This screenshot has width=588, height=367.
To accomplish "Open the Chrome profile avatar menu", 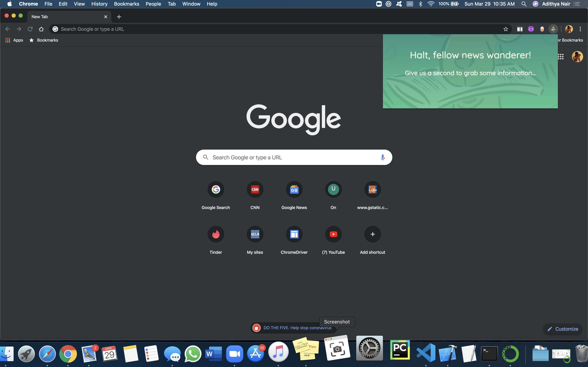I will tap(569, 29).
